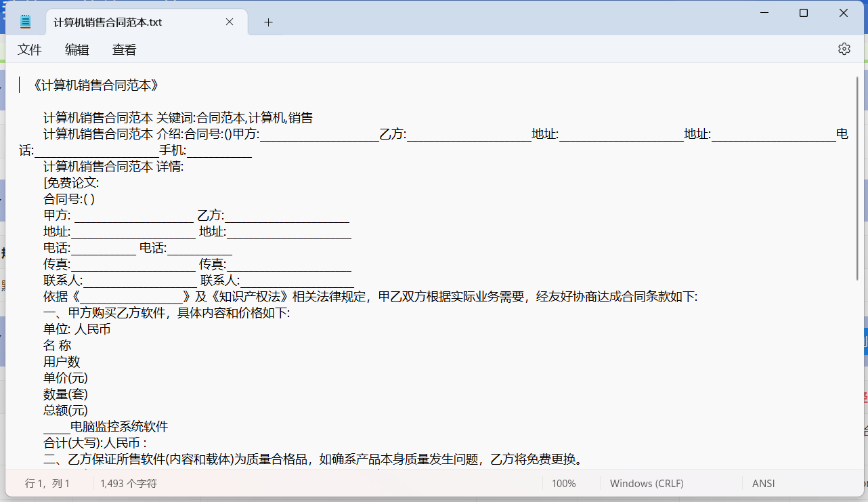Maximize the Notepad window

803,12
